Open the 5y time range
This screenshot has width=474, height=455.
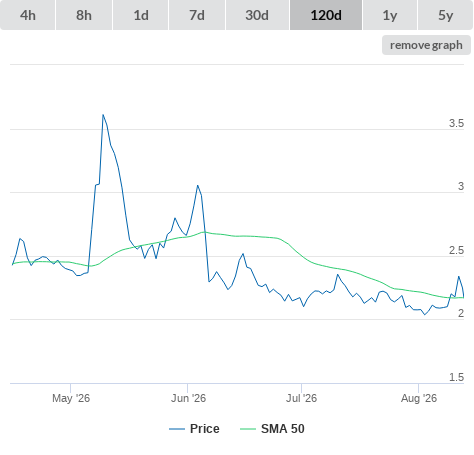point(446,15)
